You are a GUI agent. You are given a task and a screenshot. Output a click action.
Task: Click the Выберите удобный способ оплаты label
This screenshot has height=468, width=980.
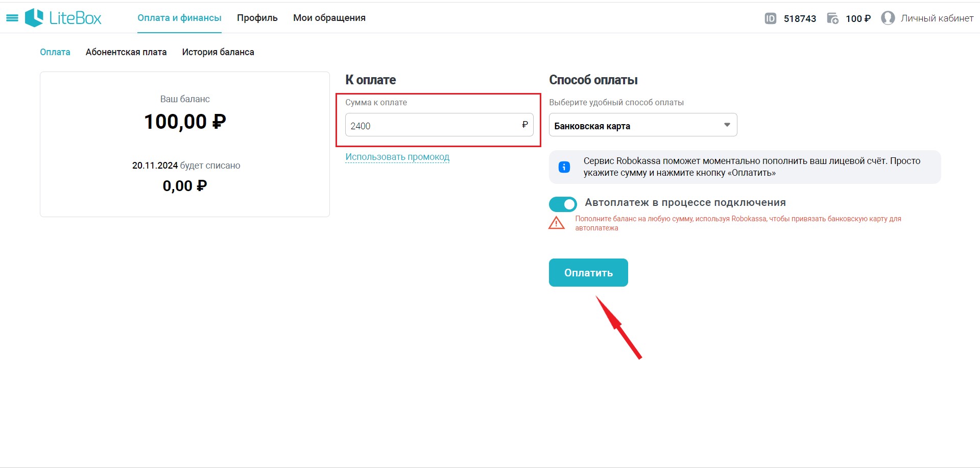point(616,102)
